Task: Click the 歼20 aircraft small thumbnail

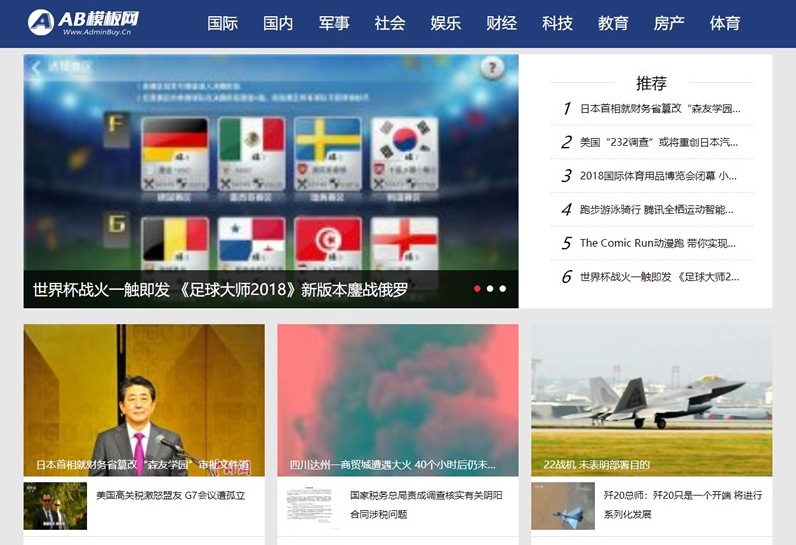Action: tap(563, 506)
